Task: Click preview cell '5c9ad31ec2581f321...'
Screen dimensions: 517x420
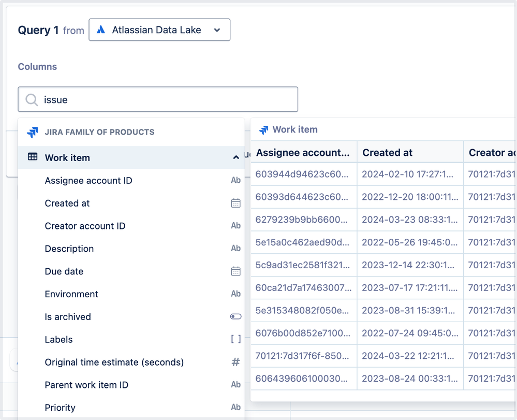Action: click(304, 265)
